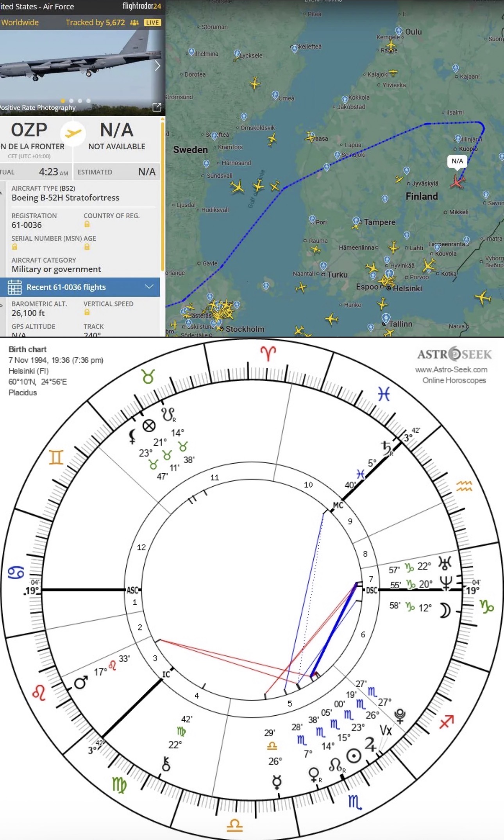
Task: Click the Umeå airport pin
Action: click(x=275, y=95)
